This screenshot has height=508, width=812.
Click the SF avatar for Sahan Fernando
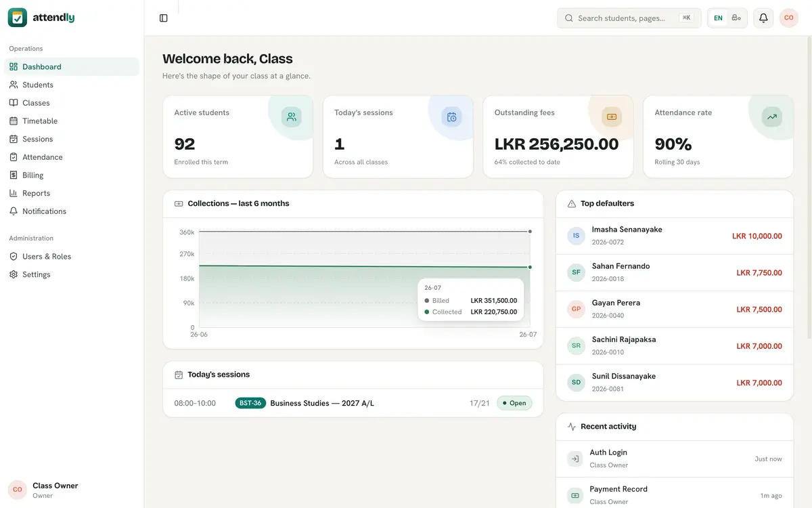point(576,272)
